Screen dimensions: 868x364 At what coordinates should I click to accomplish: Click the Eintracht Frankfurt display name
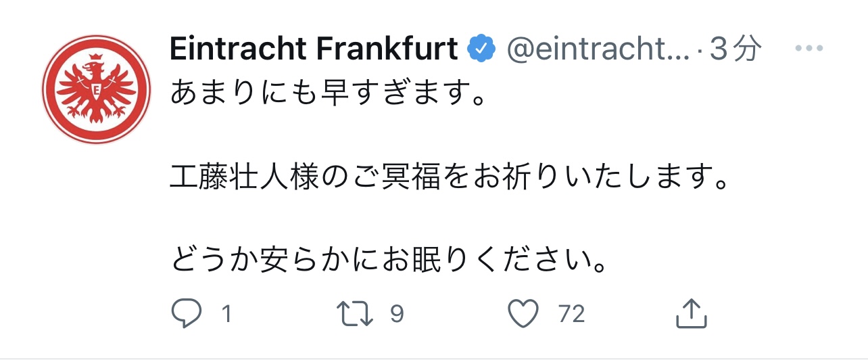(x=314, y=49)
